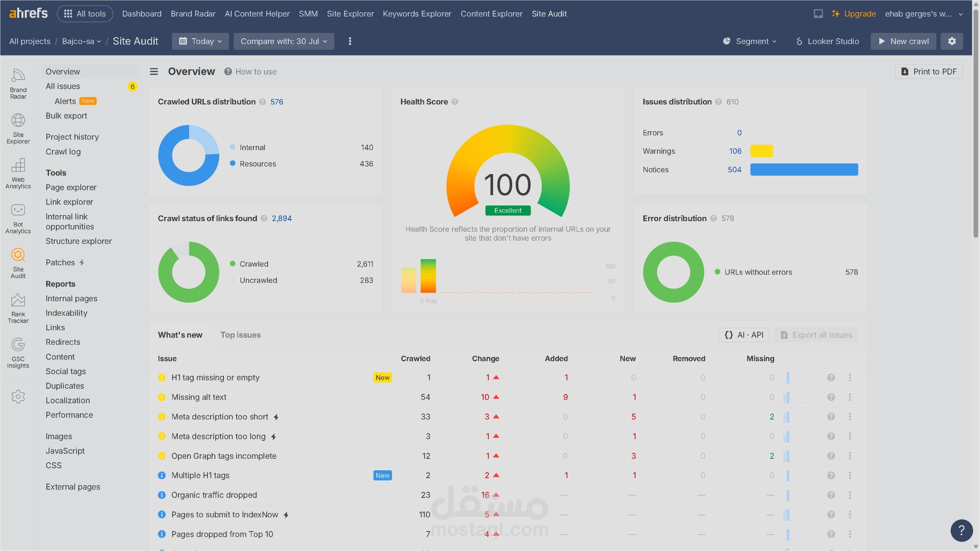Click the 5 Aug health score history bar
Viewport: 980px width, 551px height.
pos(428,276)
